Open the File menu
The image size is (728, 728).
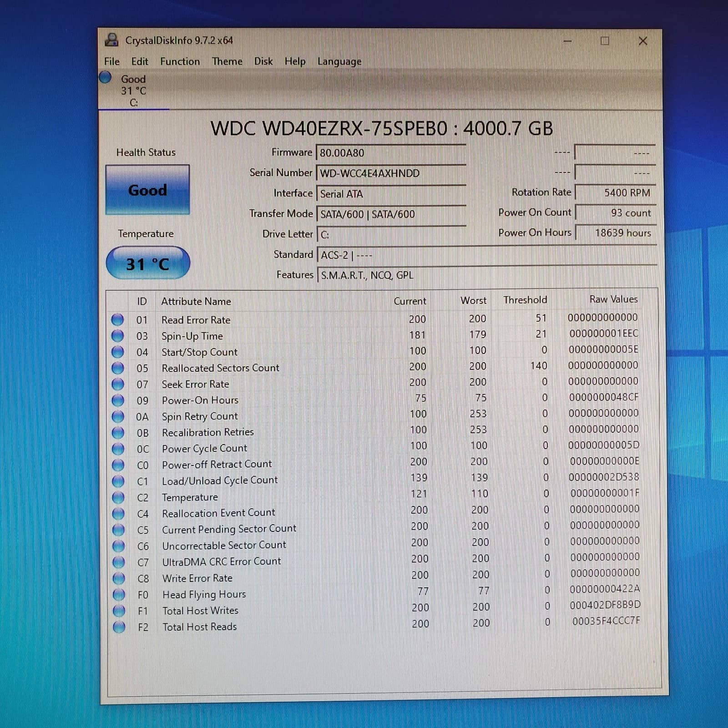112,61
